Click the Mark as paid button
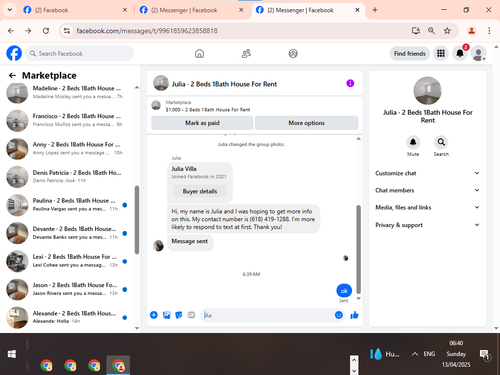Screen dimensions: 500x375 (x=202, y=123)
